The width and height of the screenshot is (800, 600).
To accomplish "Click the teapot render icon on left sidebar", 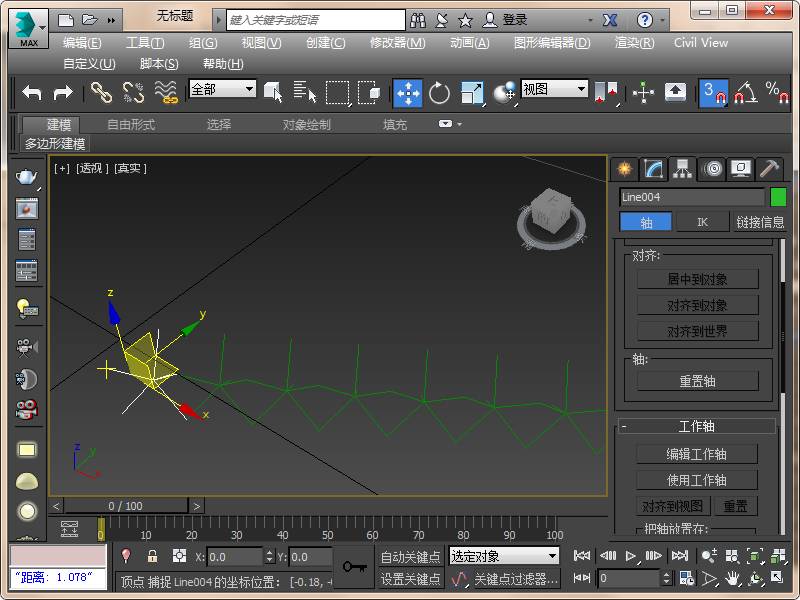I will (x=26, y=178).
